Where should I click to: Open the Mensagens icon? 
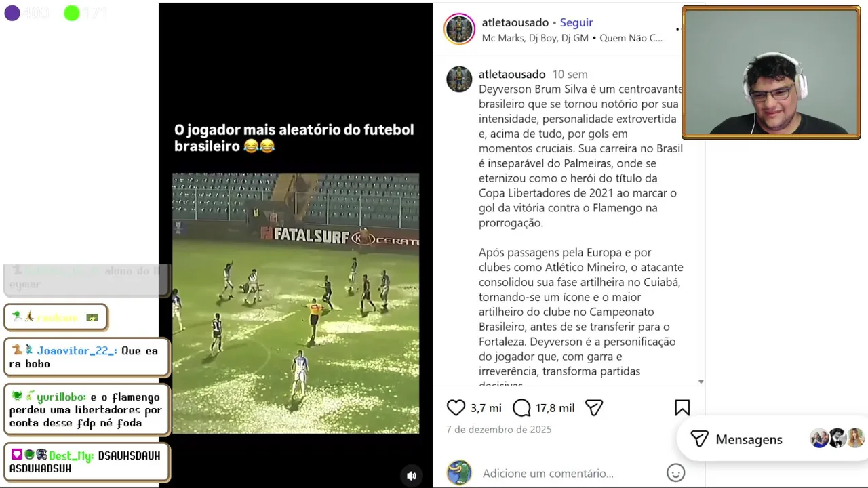(699, 439)
